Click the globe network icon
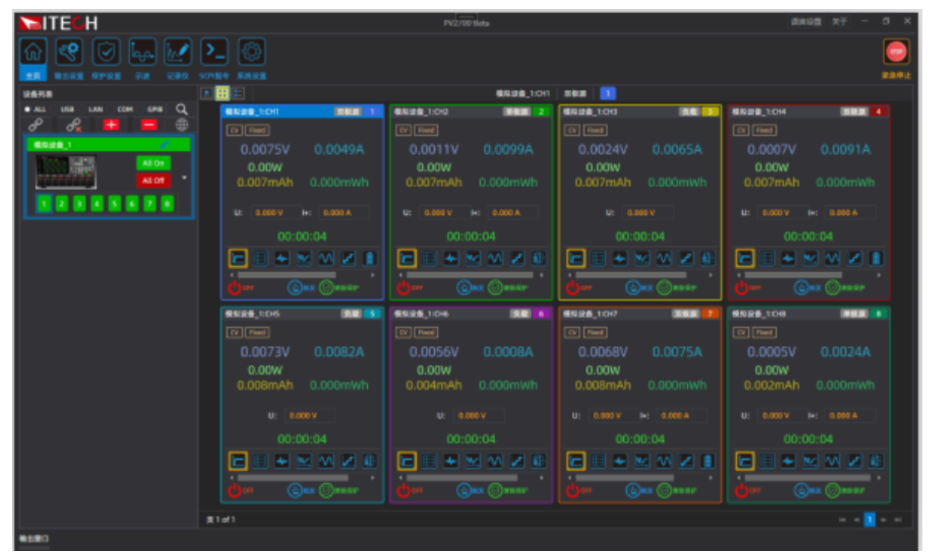 point(182,125)
